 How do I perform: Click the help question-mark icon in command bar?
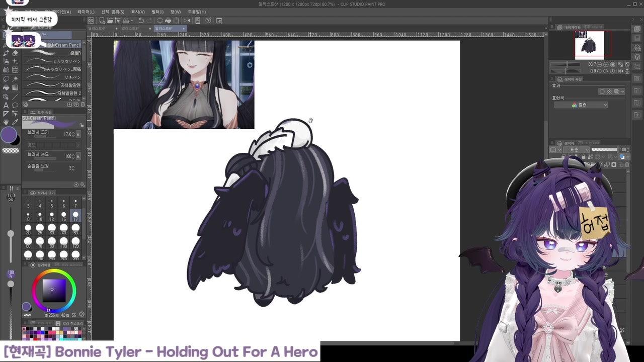click(208, 21)
